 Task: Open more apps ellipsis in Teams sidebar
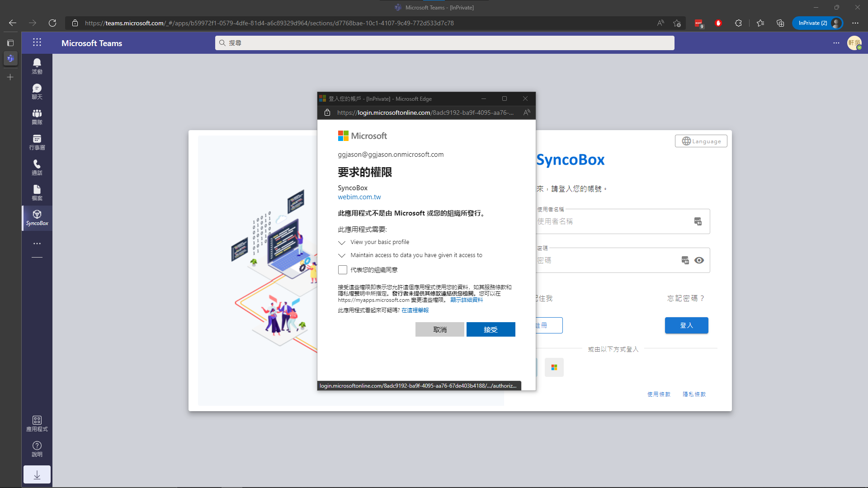point(37,244)
